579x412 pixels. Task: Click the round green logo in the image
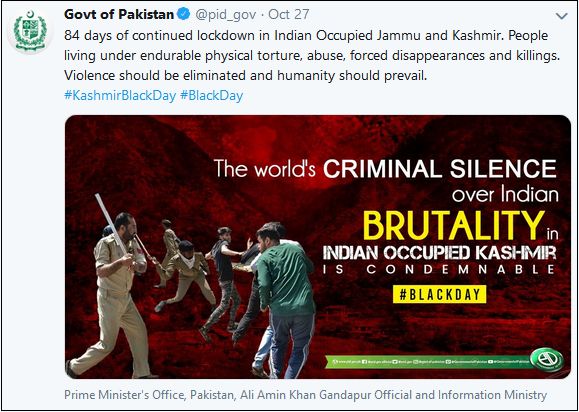point(547,360)
